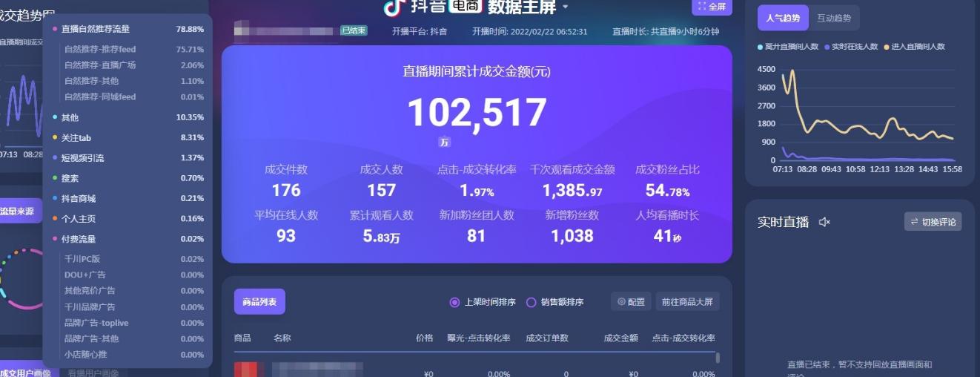This screenshot has height=377, width=980.
Task: Click the mute speaker icon beside 实时直播
Action: (824, 222)
